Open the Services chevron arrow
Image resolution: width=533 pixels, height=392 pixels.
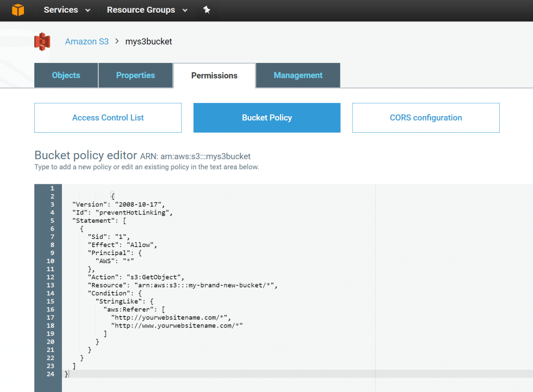coord(86,9)
